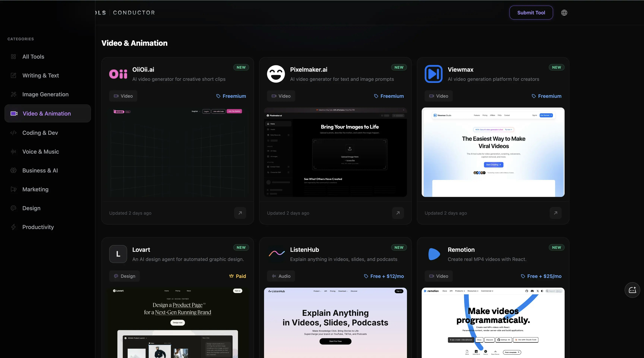
Task: Open the Lovart preview thumbnail
Action: pos(177,322)
